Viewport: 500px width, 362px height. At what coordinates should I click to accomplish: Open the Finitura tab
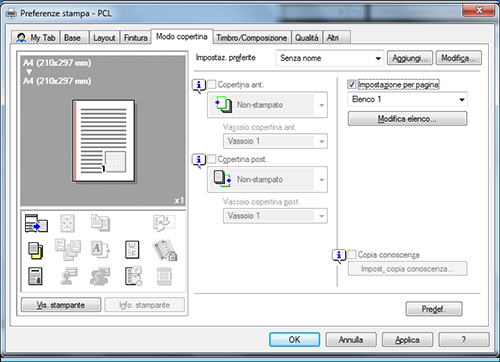136,38
